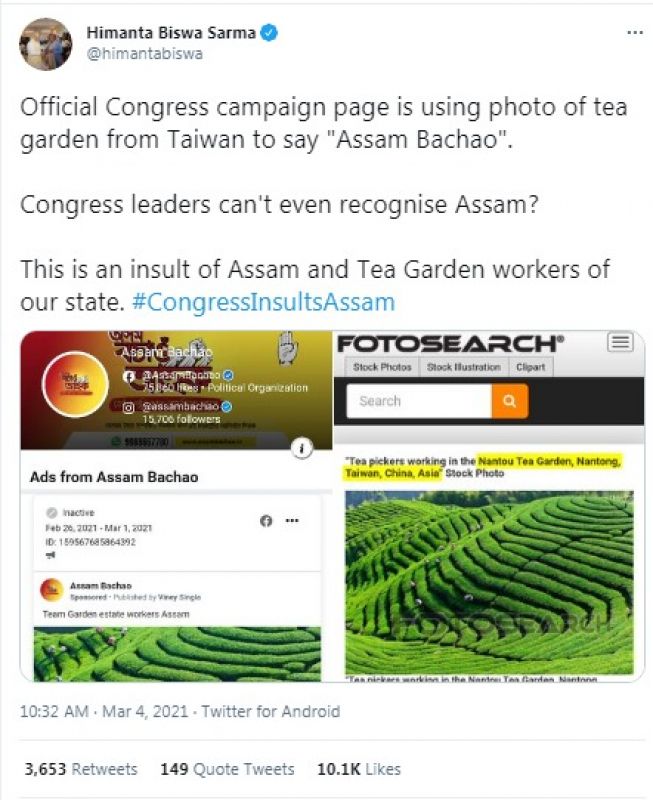Click the blue verified badge
The image size is (653, 800).
[269, 33]
